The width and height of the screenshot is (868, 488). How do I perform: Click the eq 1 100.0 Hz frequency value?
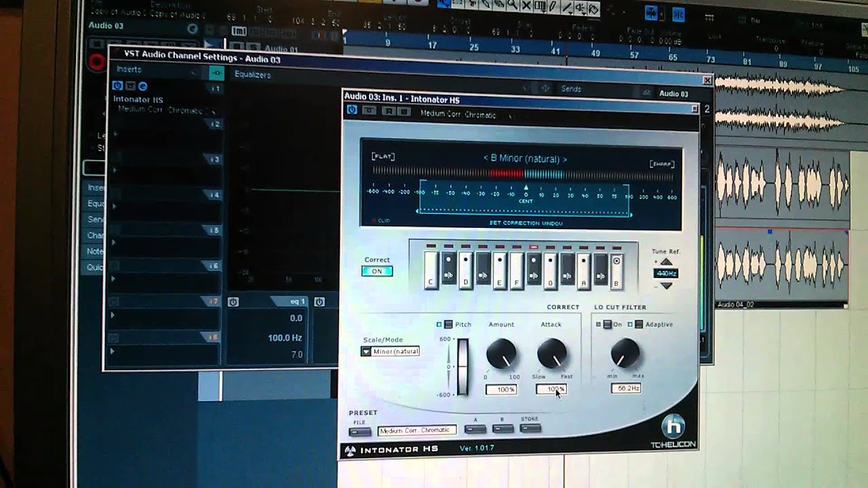(285, 338)
